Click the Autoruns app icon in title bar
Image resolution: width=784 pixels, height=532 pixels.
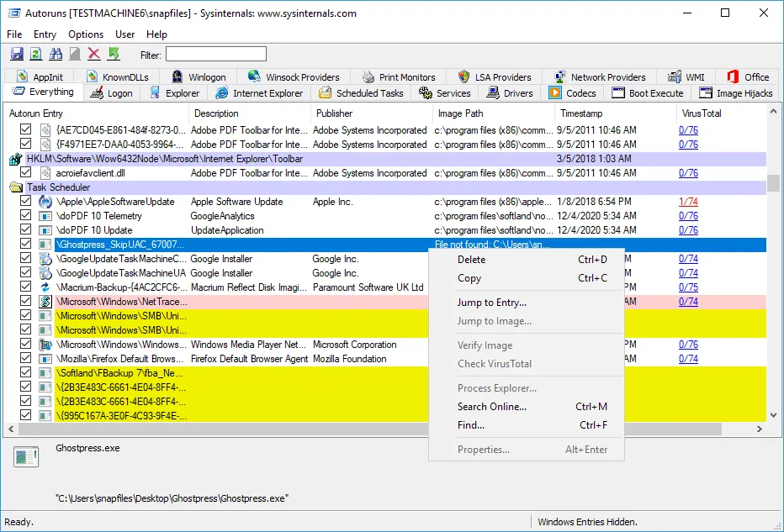tap(13, 13)
